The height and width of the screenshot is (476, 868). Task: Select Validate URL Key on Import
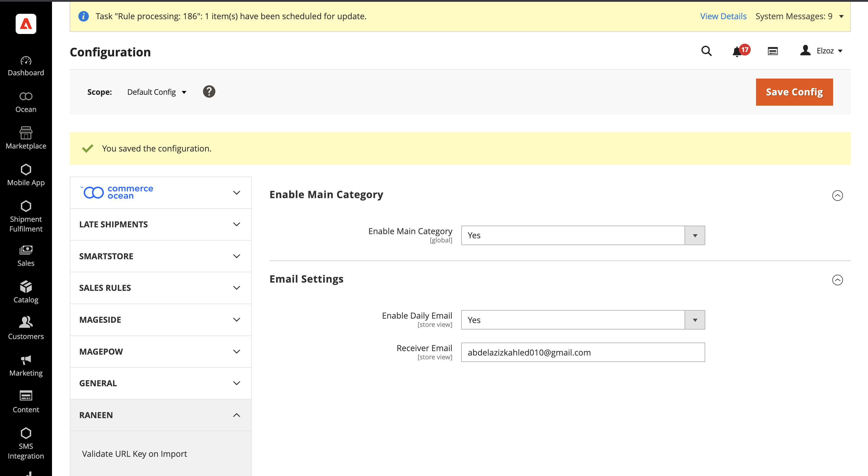(x=134, y=454)
